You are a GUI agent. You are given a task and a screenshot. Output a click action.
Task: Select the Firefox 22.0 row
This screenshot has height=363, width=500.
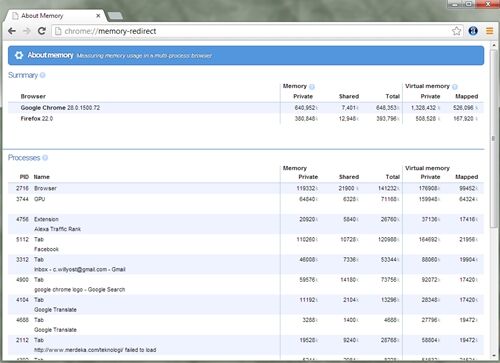point(246,118)
